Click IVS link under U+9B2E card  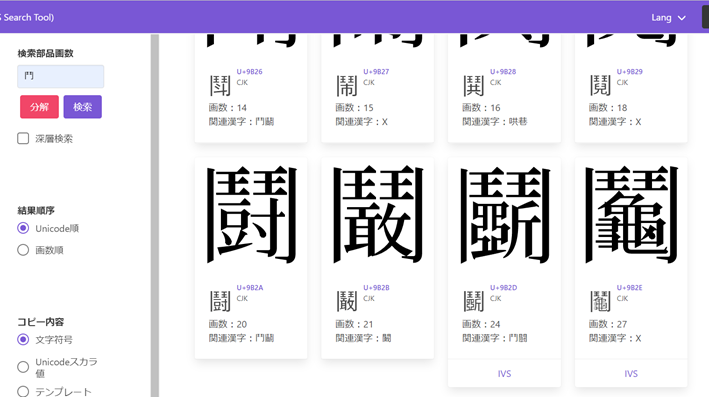[x=631, y=374]
